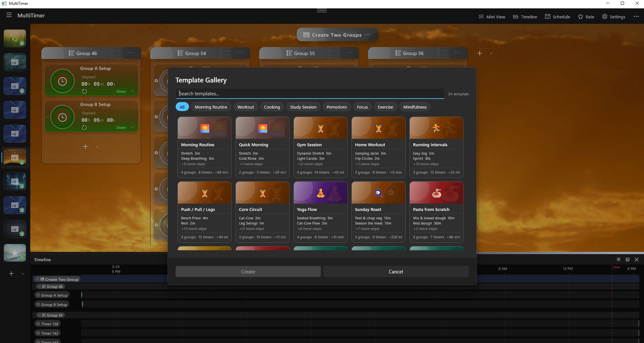Open the header more options ellipsis
644x343 pixels.
(636, 16)
